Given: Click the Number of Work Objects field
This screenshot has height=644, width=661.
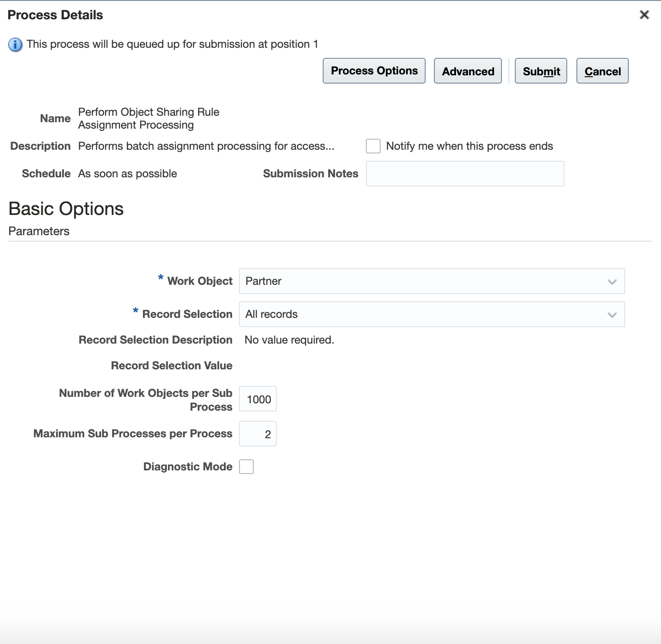Looking at the screenshot, I should pyautogui.click(x=258, y=399).
